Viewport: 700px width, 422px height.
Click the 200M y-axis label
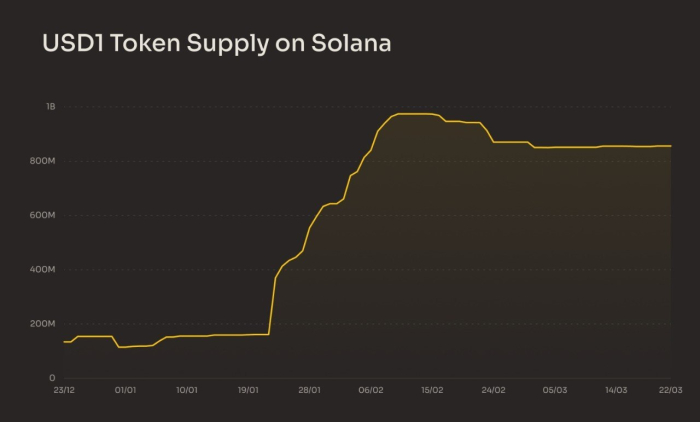43,324
